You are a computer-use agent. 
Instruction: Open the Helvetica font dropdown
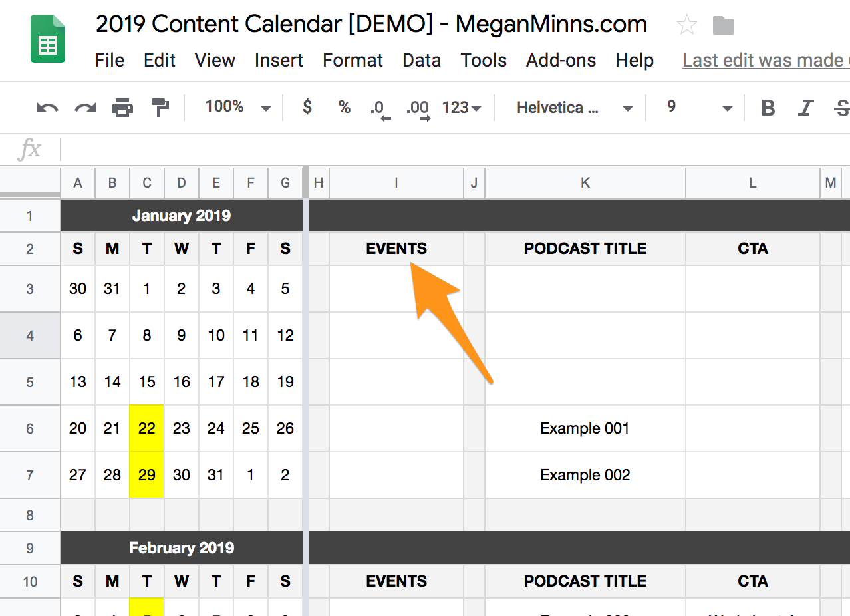click(575, 108)
